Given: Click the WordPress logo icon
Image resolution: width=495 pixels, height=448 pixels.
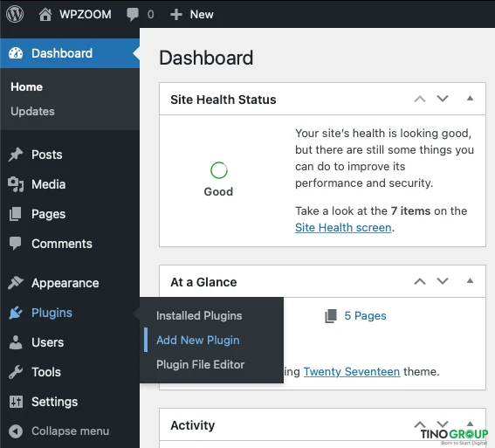Looking at the screenshot, I should click(15, 14).
